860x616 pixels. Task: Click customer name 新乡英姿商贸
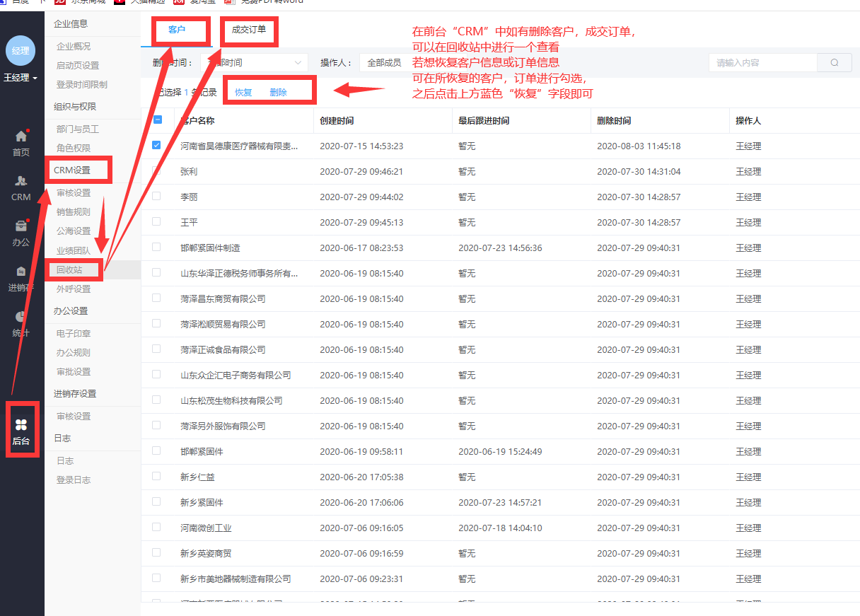[x=206, y=553]
